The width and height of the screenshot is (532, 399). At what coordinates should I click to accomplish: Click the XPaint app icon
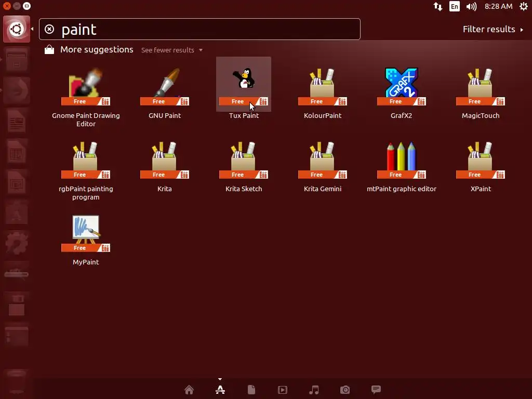[481, 159]
